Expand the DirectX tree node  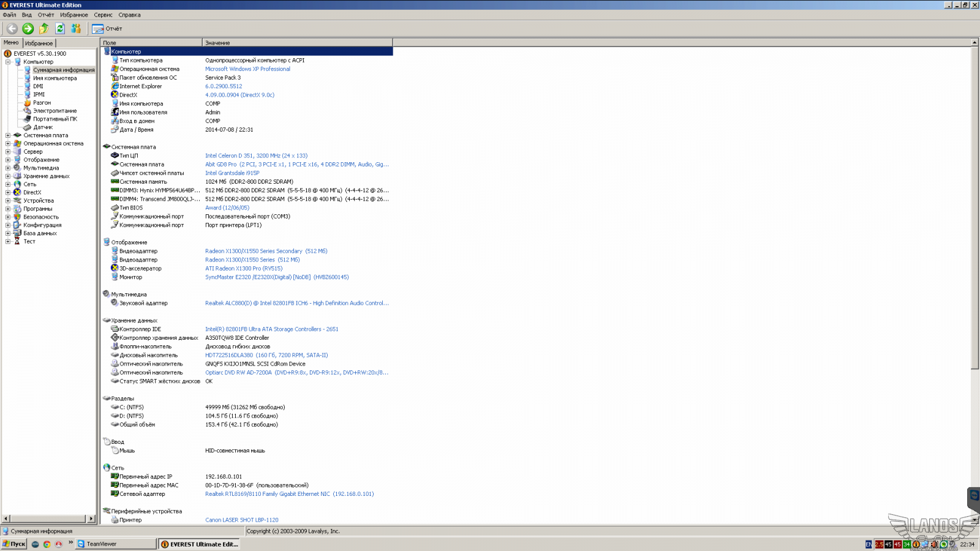(8, 192)
